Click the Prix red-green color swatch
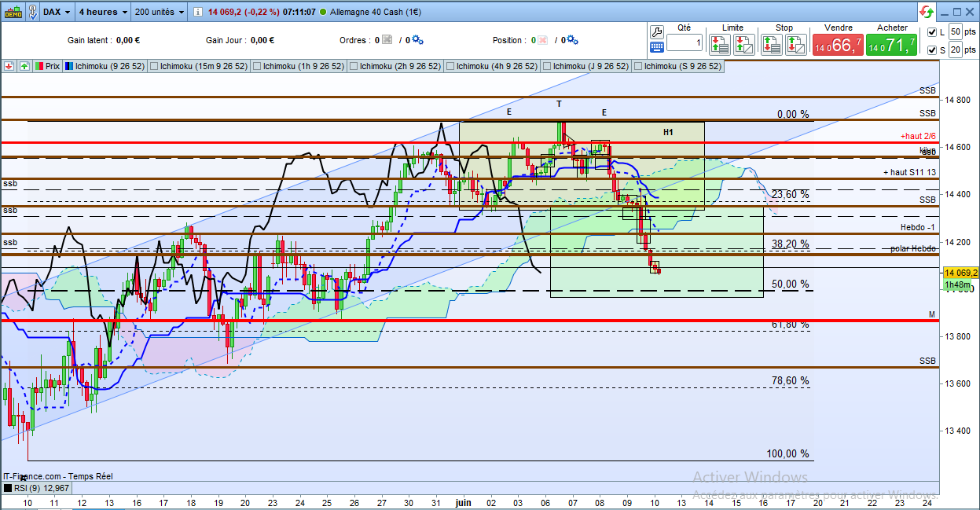 point(39,67)
